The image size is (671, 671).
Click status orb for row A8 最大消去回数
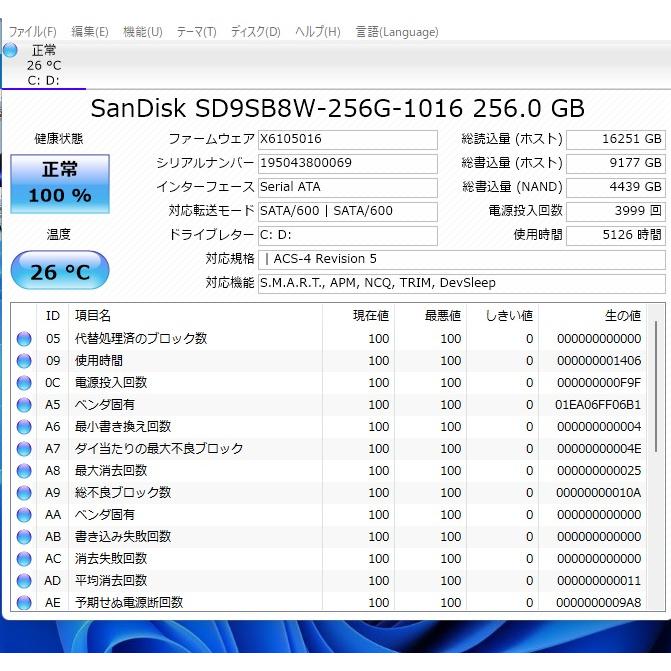pyautogui.click(x=24, y=471)
